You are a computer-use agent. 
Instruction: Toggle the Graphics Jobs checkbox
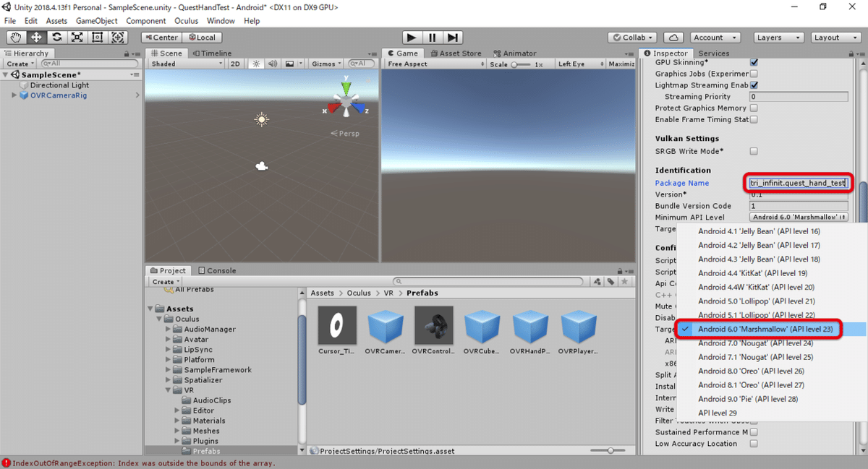754,74
